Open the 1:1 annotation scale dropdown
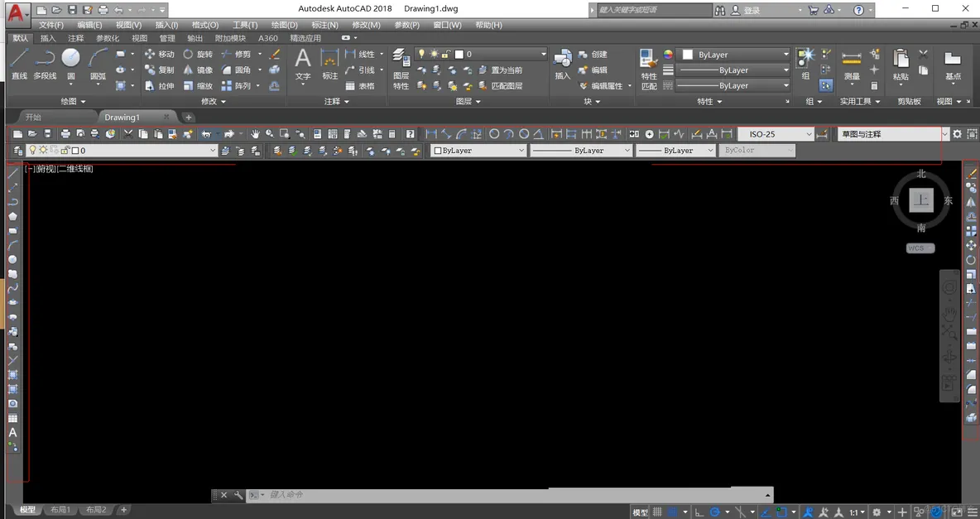Image resolution: width=980 pixels, height=519 pixels. [857, 512]
